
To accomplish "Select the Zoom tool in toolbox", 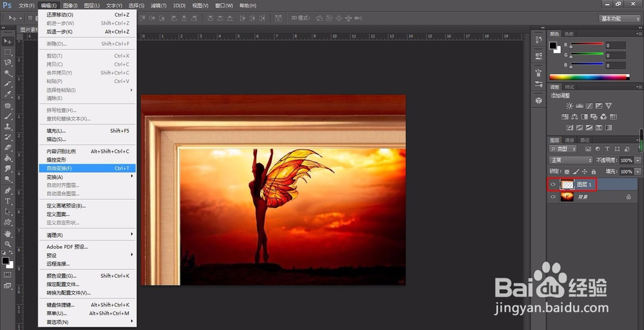I will [x=7, y=244].
